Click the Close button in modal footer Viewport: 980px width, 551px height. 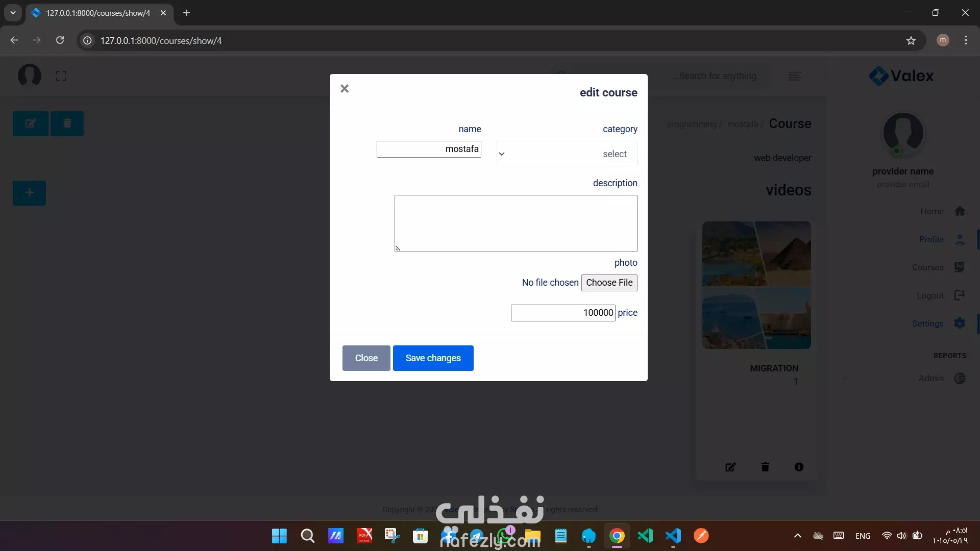366,358
